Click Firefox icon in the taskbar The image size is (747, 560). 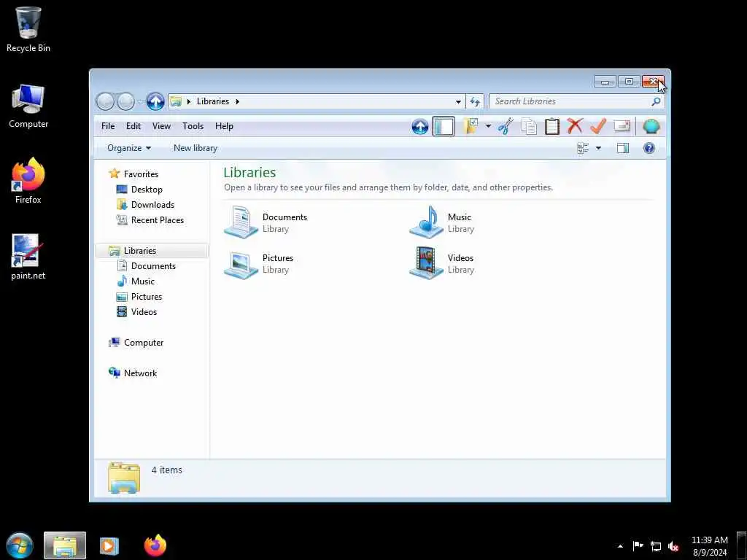(155, 545)
